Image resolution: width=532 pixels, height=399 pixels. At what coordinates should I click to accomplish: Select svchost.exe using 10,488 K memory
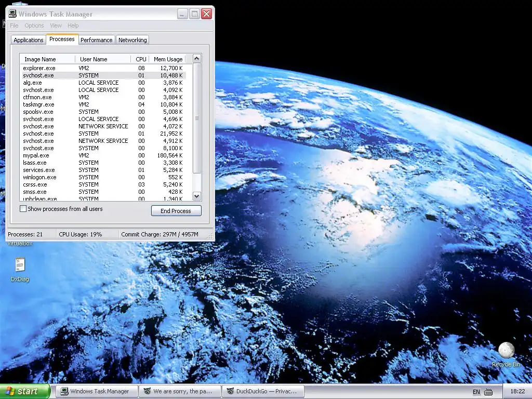pos(103,75)
